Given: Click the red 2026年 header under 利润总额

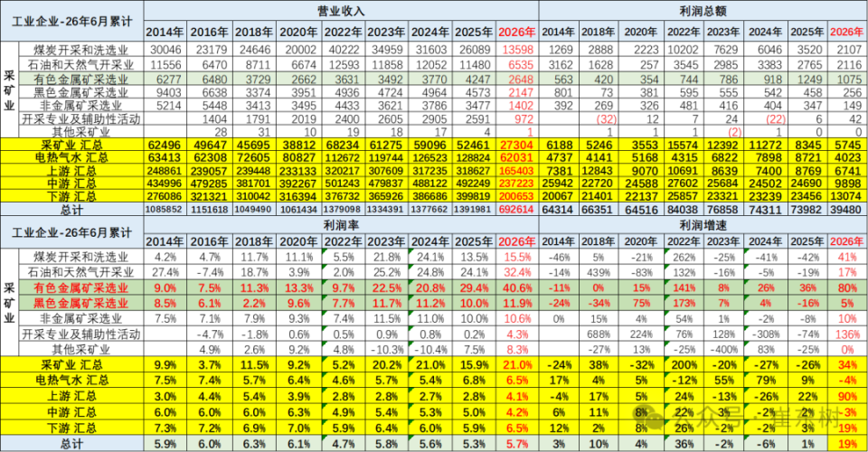Looking at the screenshot, I should point(847,32).
